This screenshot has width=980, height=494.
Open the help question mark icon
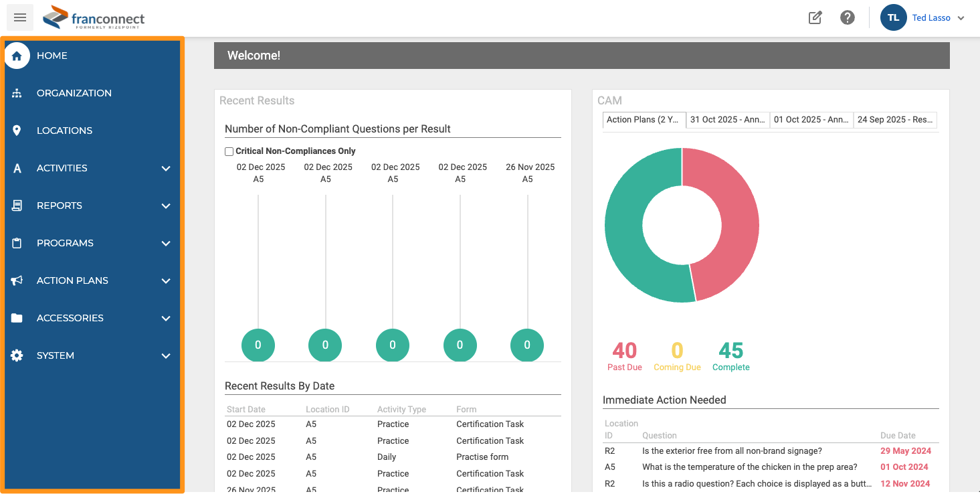click(848, 18)
